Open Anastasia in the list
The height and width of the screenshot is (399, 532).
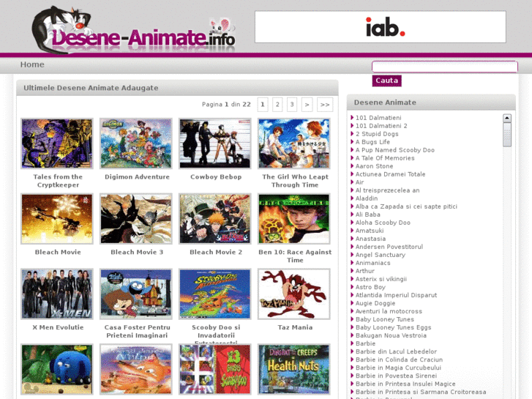(x=370, y=239)
